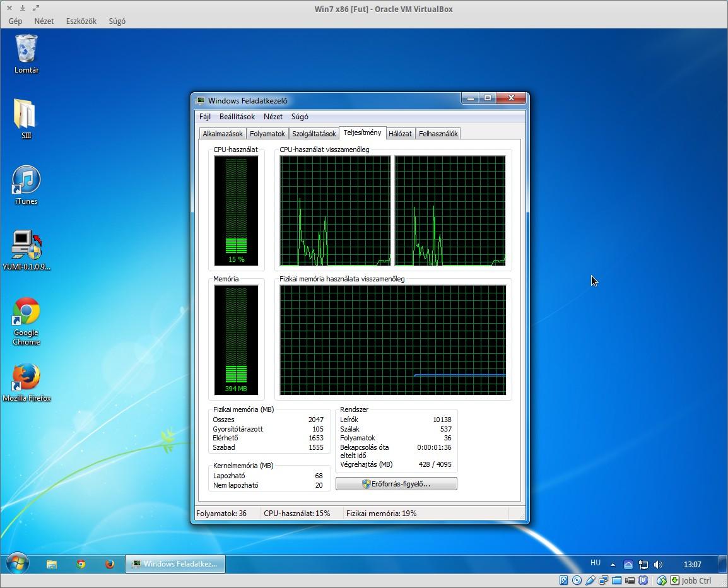Open Task Manager's Nézet menu

(x=273, y=117)
